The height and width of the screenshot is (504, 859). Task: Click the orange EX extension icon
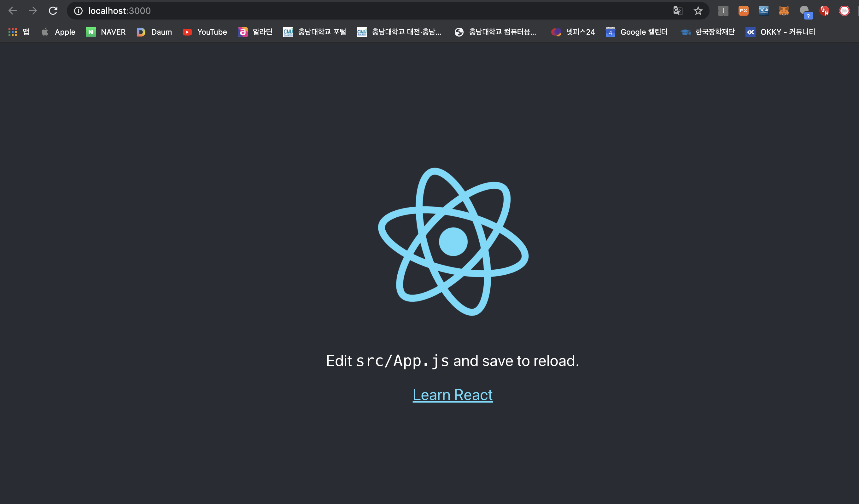pyautogui.click(x=743, y=11)
